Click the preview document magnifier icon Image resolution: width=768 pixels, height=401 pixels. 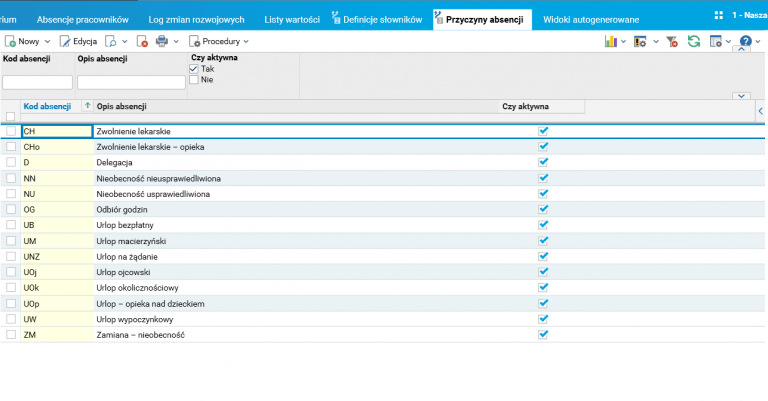pos(111,42)
